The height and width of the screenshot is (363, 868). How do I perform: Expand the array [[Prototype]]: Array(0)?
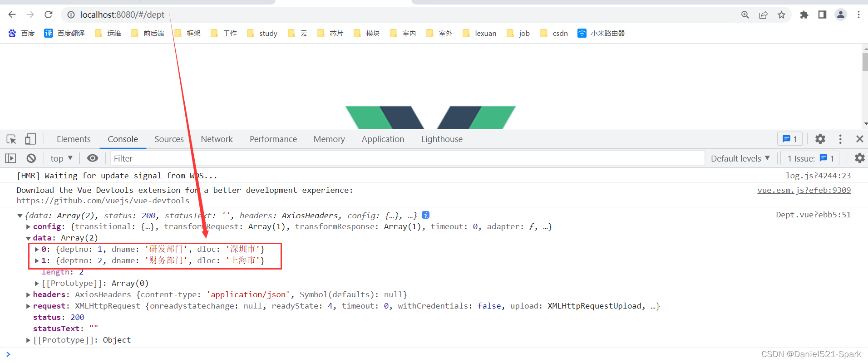click(37, 284)
